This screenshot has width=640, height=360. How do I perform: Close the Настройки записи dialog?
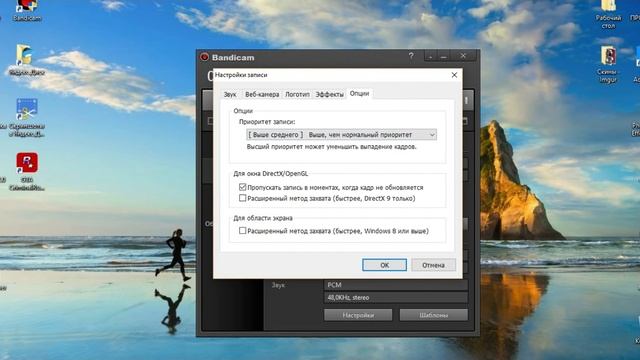(x=454, y=75)
